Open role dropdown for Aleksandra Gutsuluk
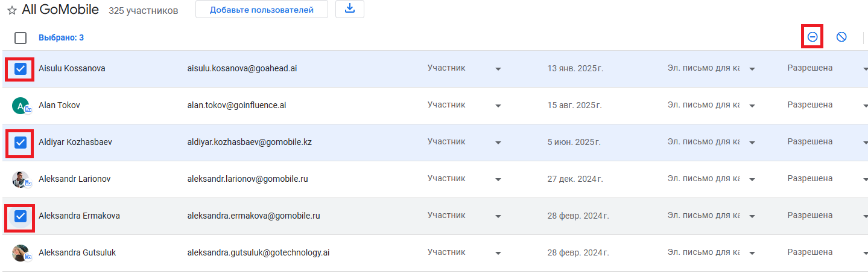Screen dimensions: 868x273 pyautogui.click(x=498, y=253)
